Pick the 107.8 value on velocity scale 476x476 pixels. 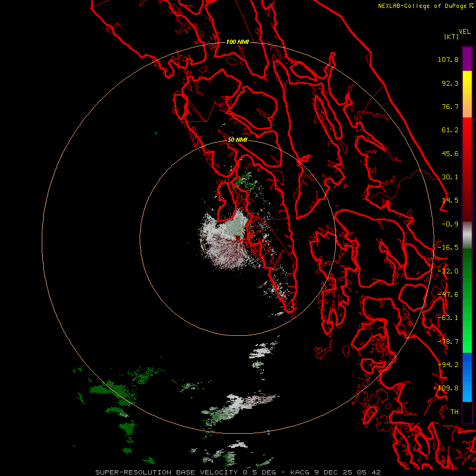448,59
